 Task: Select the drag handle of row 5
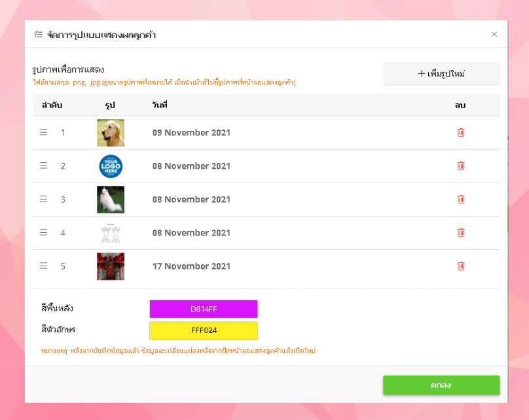43,266
